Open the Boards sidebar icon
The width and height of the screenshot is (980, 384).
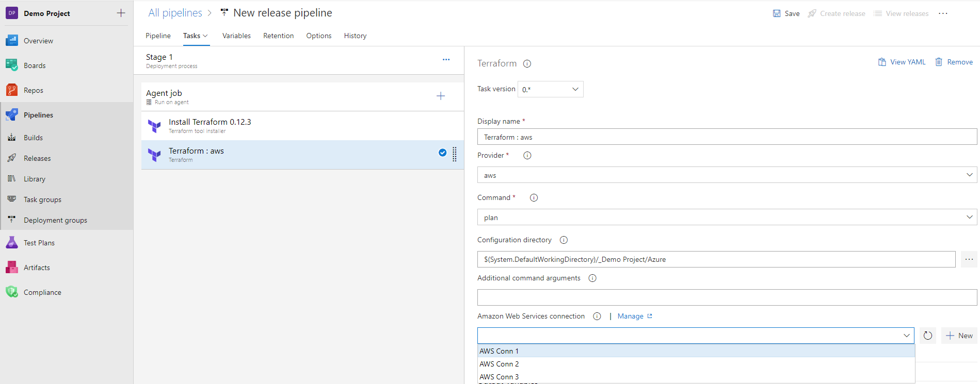tap(12, 65)
